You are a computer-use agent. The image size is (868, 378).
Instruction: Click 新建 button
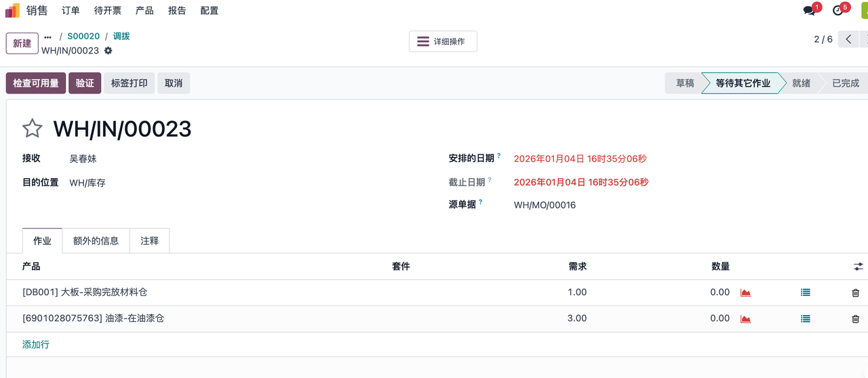point(22,43)
